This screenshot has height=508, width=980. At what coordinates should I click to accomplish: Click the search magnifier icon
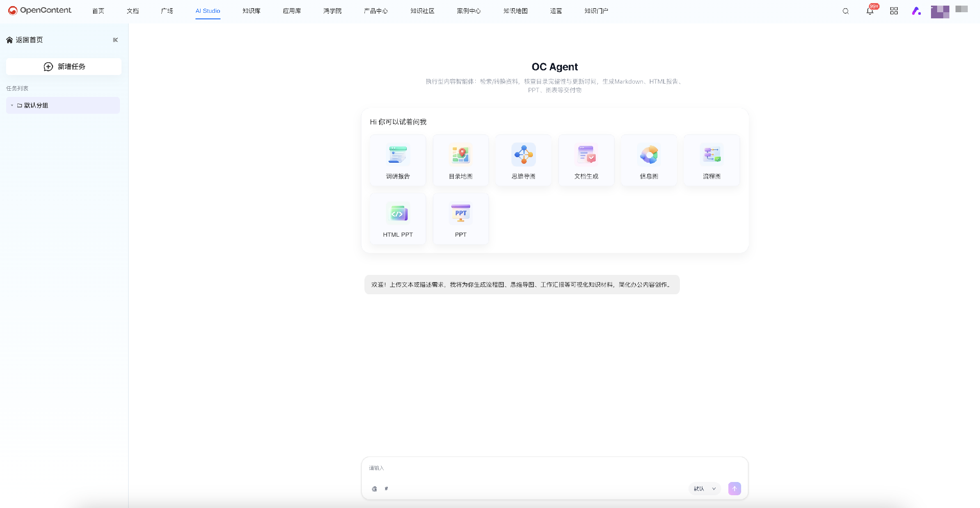click(x=846, y=11)
